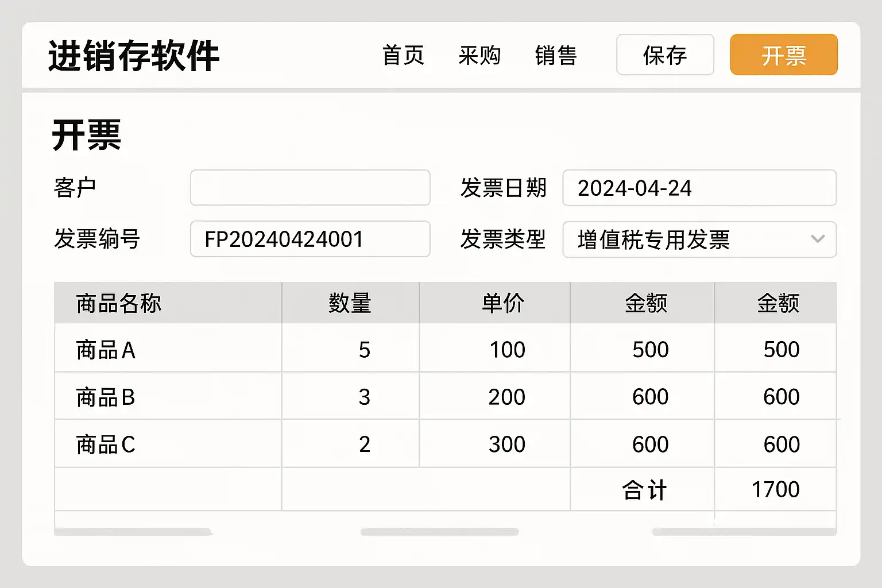Viewport: 882px width, 588px height.
Task: Open the 发票类型 dropdown
Action: click(689, 239)
